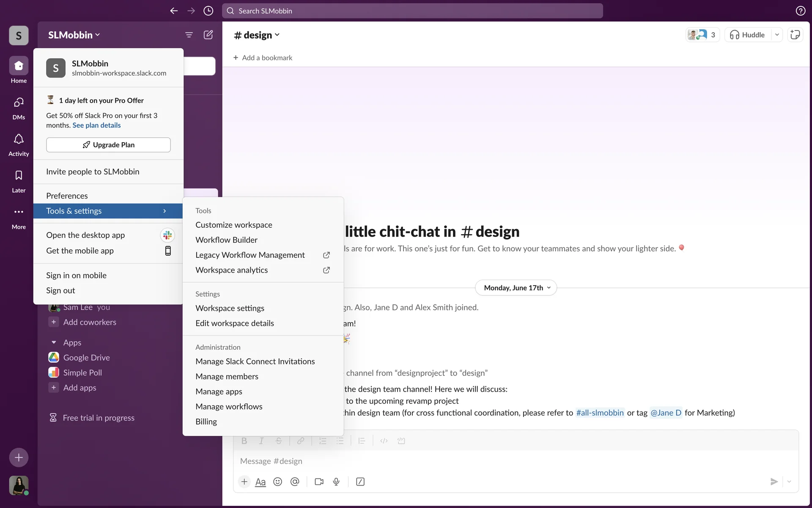Image resolution: width=812 pixels, height=508 pixels.
Task: Open the canvas icon in header
Action: tap(795, 35)
